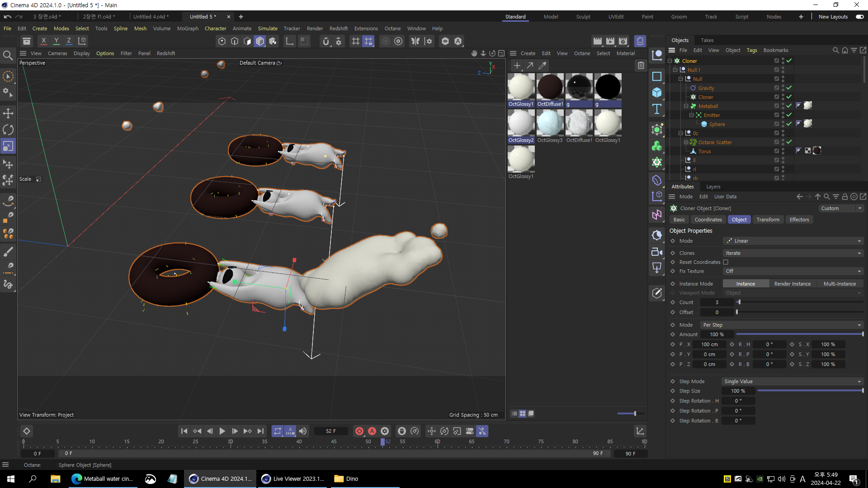Lock the Attributes manager element
868x488 pixels.
pos(844,197)
